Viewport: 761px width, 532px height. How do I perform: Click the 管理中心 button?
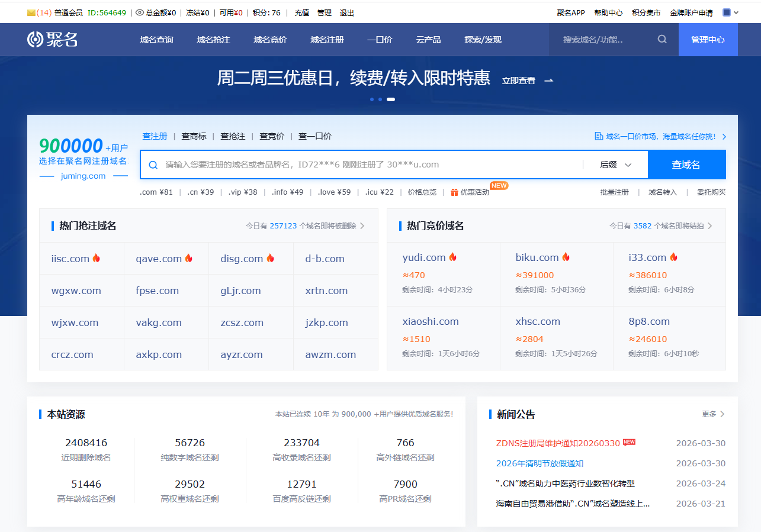pyautogui.click(x=708, y=40)
